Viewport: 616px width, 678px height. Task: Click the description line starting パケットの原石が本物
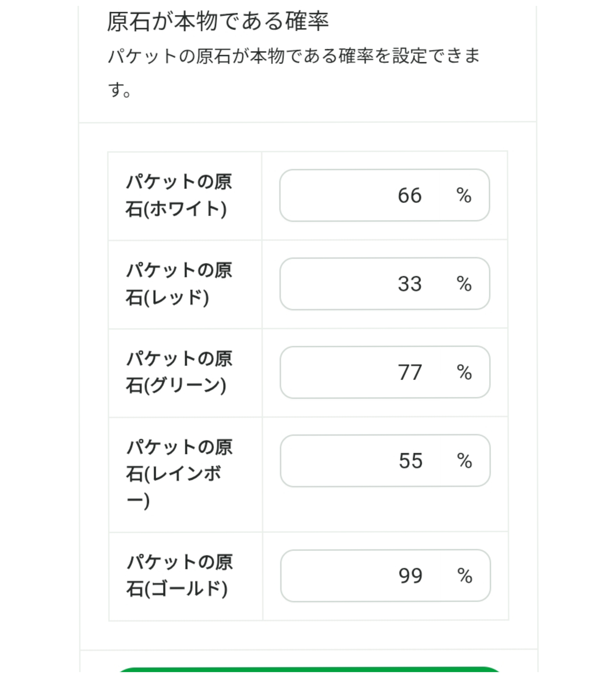tap(293, 56)
